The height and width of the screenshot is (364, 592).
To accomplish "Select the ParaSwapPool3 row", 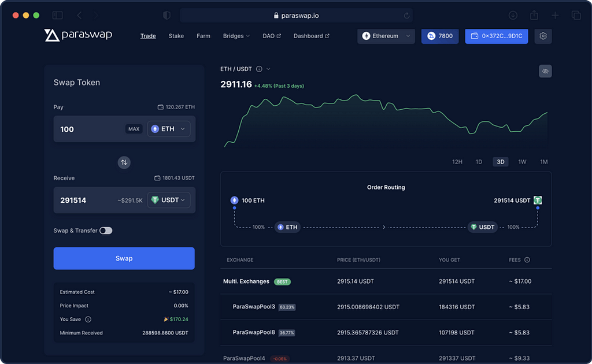I will click(386, 307).
